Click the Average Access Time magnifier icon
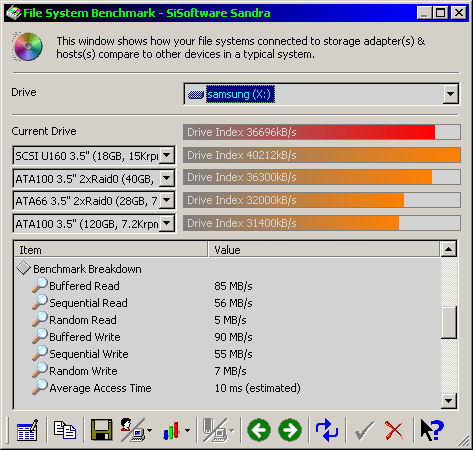This screenshot has height=450, width=473. (x=40, y=387)
